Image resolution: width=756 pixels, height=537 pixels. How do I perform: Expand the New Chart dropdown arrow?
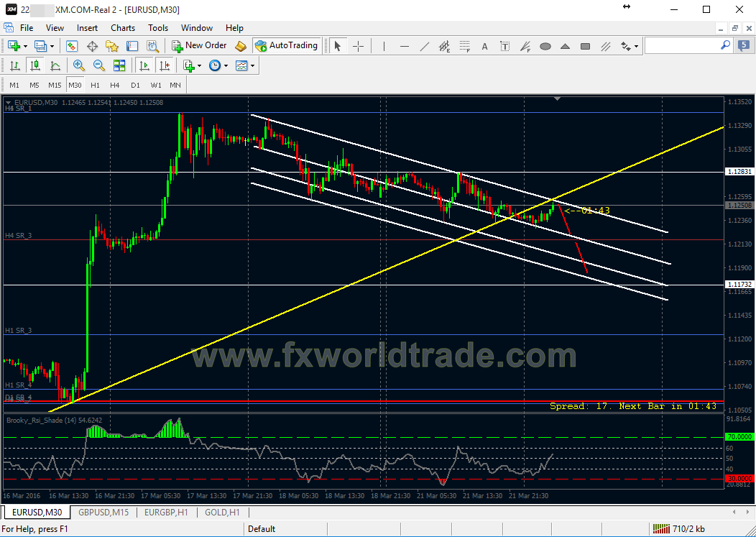coord(25,46)
